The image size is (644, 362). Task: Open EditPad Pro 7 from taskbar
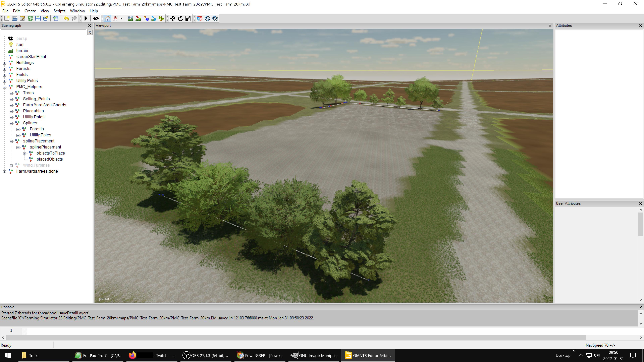(98, 355)
